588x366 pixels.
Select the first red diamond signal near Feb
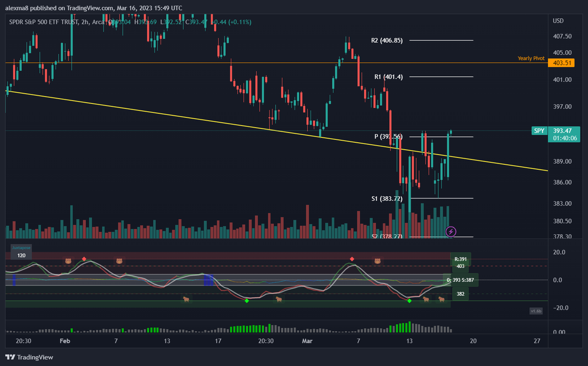point(84,259)
